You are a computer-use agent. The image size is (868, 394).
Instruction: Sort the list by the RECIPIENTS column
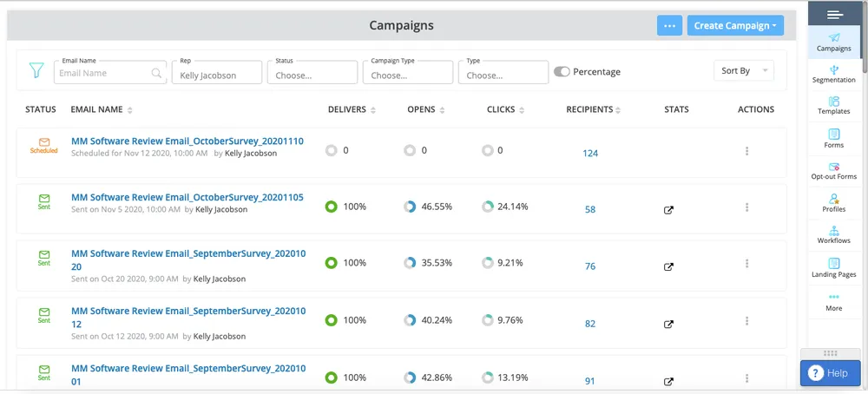pos(594,110)
